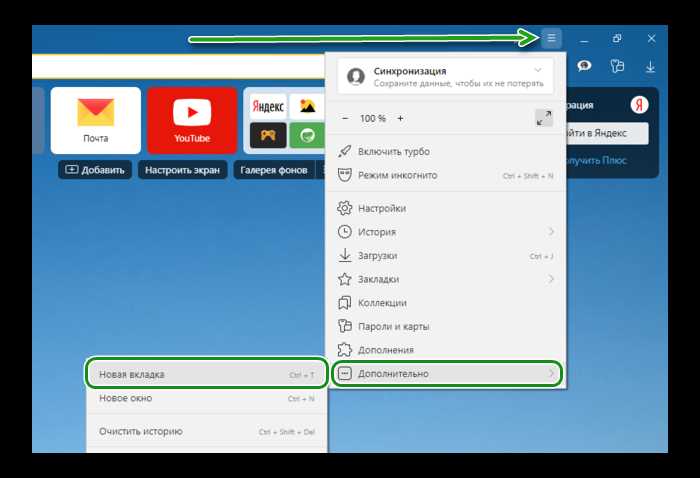Open Режим инкогнито window

397,175
